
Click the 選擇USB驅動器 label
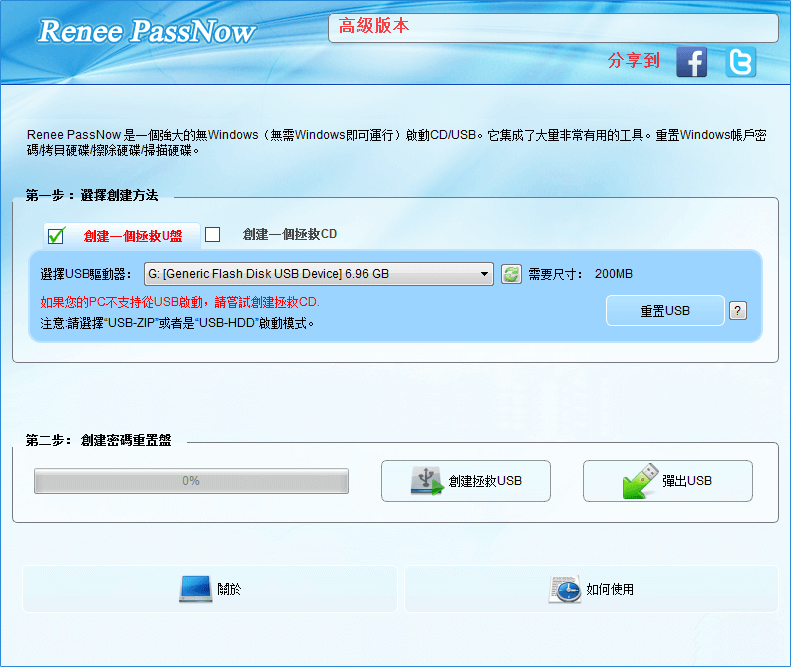coord(86,274)
